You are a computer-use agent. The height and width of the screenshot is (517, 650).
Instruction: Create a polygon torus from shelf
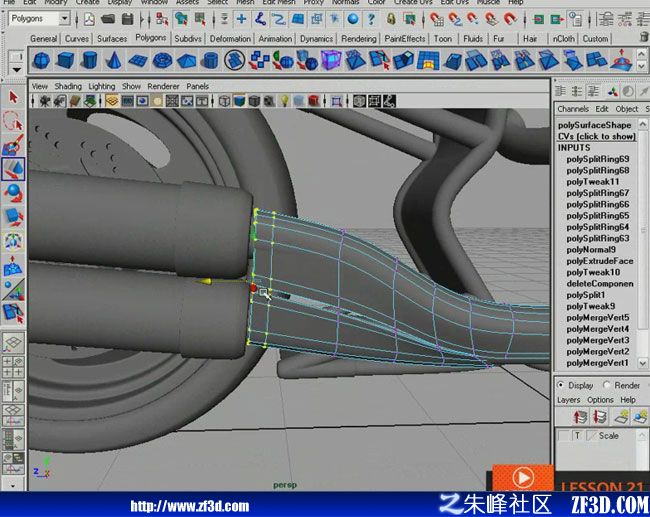[162, 61]
